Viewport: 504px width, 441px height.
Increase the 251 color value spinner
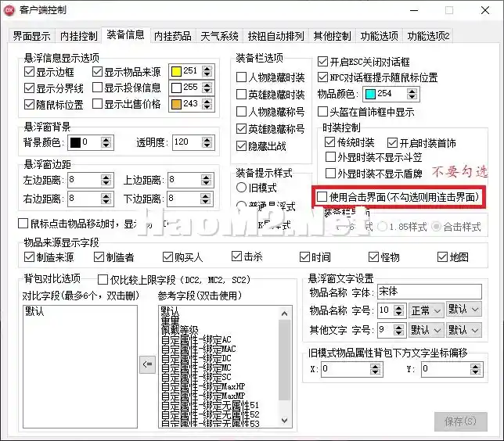(207, 68)
